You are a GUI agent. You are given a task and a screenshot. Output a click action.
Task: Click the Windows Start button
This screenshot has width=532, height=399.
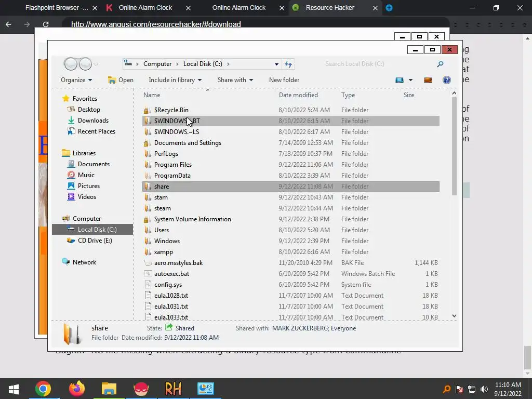14,389
